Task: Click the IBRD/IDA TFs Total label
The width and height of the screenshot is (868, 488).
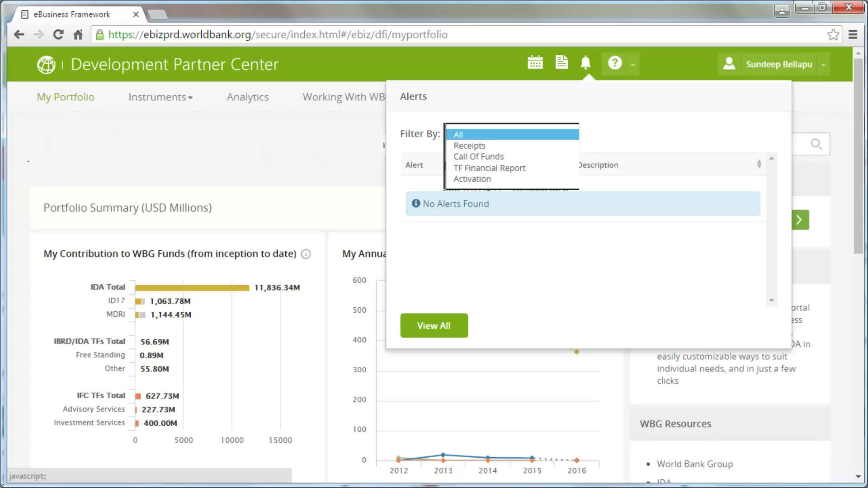Action: point(90,341)
